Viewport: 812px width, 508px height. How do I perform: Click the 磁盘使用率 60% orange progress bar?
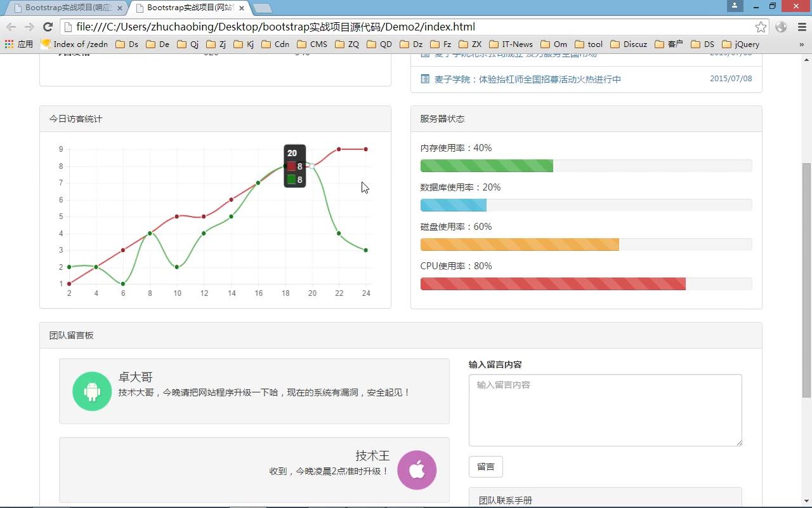click(x=520, y=244)
